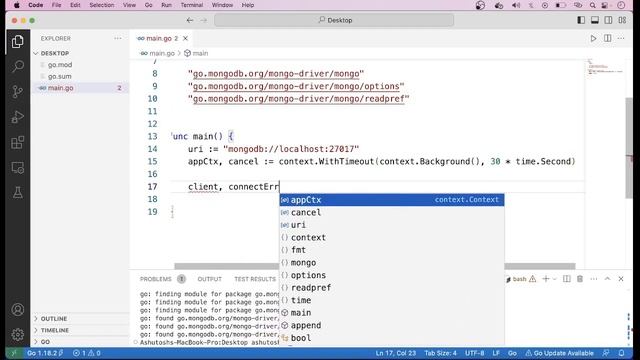Open the Explorer view in activity bar
Screen dimensions: 640x360
(x=18, y=42)
